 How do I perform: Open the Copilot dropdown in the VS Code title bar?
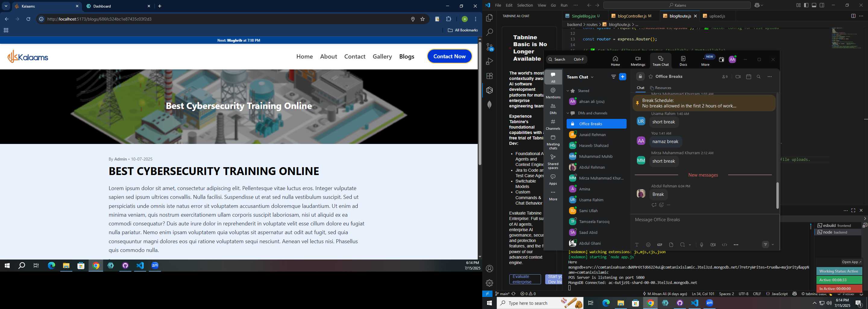762,5
